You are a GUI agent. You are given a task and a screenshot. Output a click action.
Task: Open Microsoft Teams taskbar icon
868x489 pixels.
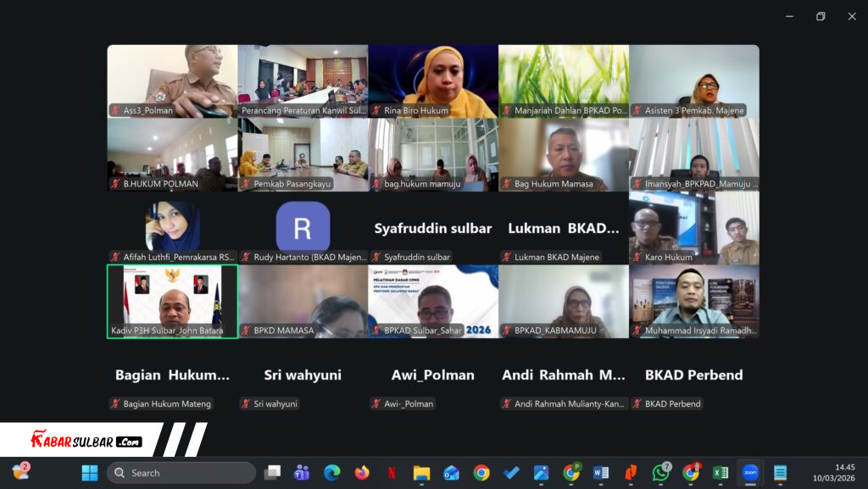tap(302, 473)
